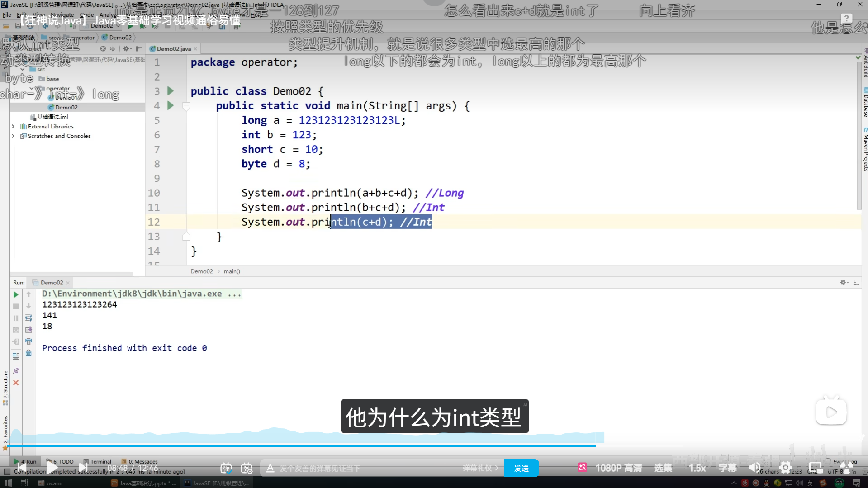Viewport: 868px width, 488px height.
Task: Click the run gutter arrow beside the main method line
Action: click(171, 105)
